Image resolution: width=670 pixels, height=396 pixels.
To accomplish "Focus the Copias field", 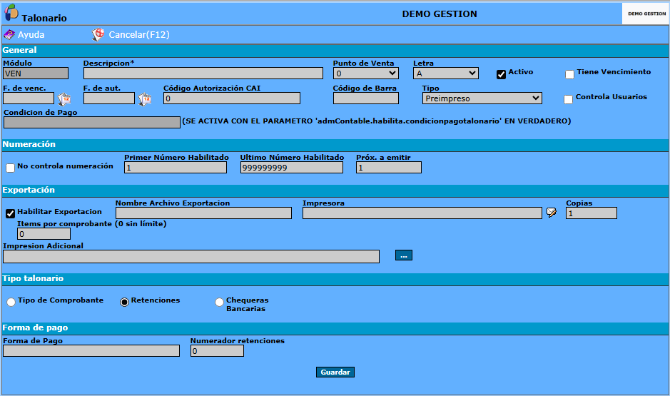I will [x=591, y=213].
